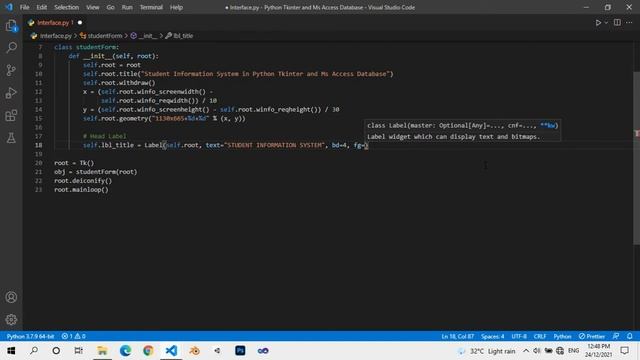Show hidden system tray icons
Screen dimensions: 640x360
526,351
